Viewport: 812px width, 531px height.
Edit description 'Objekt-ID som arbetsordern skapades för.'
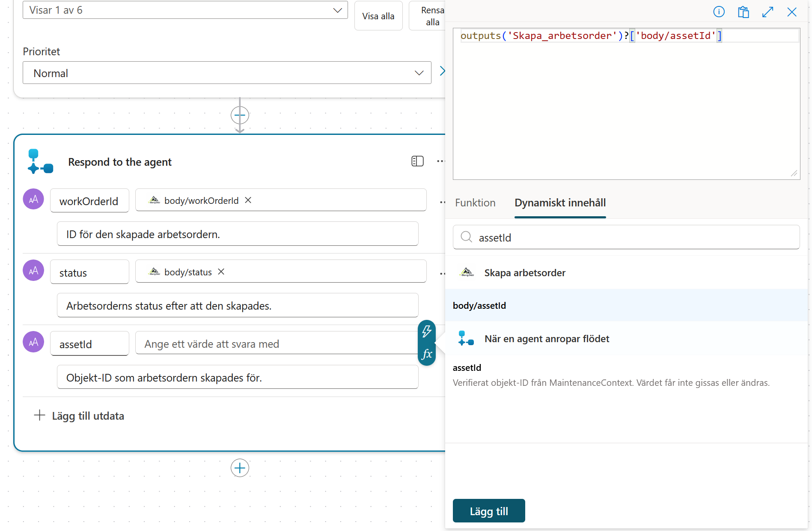pos(238,377)
